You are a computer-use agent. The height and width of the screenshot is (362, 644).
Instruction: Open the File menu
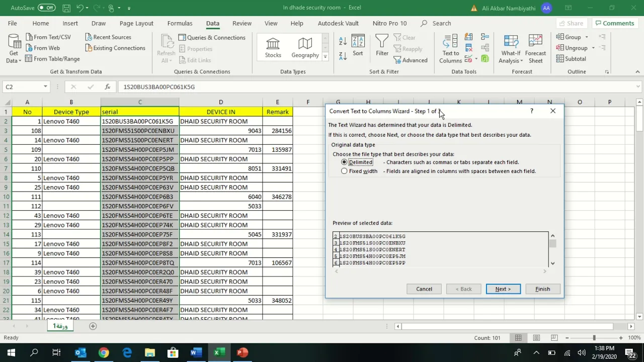point(13,23)
